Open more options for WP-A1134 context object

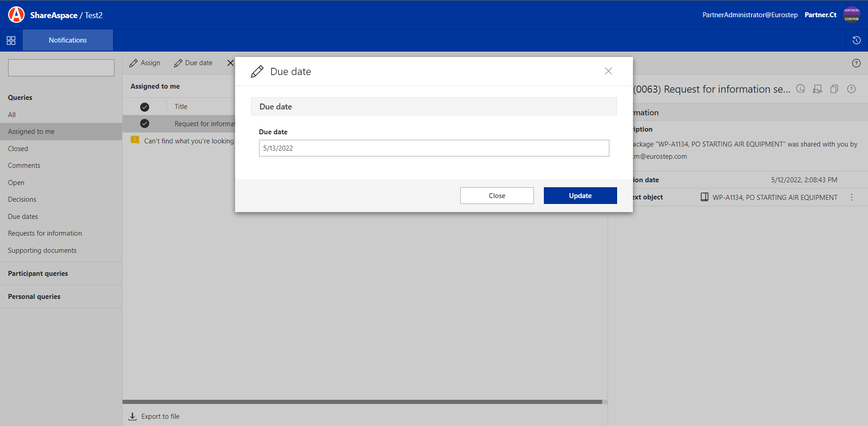click(852, 198)
